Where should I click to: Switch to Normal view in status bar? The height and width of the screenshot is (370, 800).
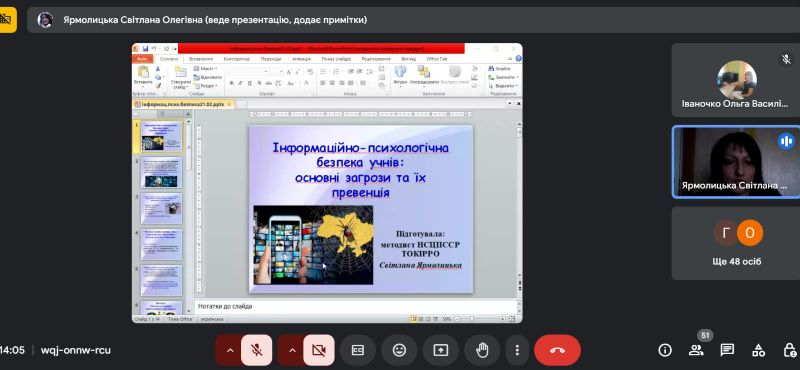coord(414,319)
